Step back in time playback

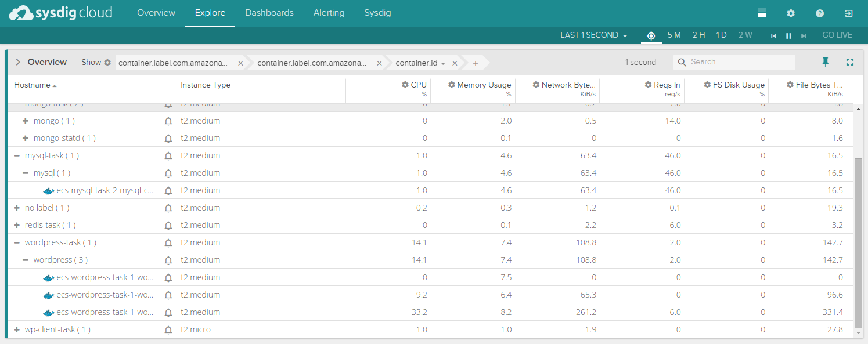[773, 36]
